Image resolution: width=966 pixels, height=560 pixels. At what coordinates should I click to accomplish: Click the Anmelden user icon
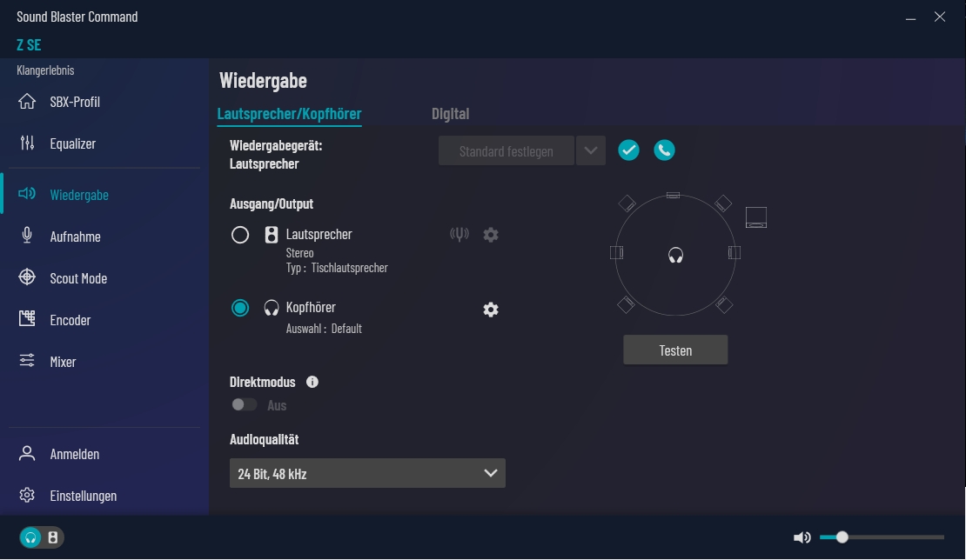coord(26,454)
